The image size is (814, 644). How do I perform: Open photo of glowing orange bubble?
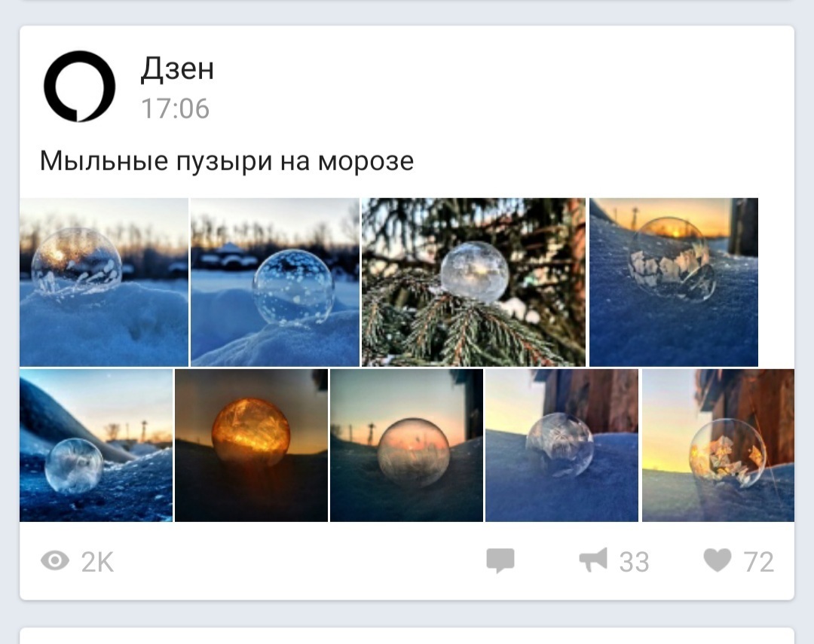pyautogui.click(x=251, y=445)
